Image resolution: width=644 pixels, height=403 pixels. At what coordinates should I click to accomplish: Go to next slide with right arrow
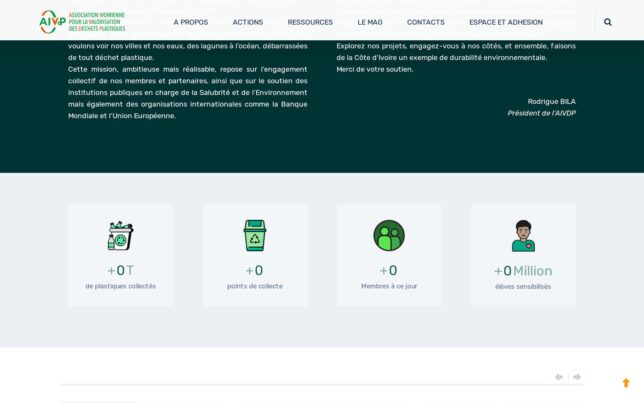pos(577,377)
